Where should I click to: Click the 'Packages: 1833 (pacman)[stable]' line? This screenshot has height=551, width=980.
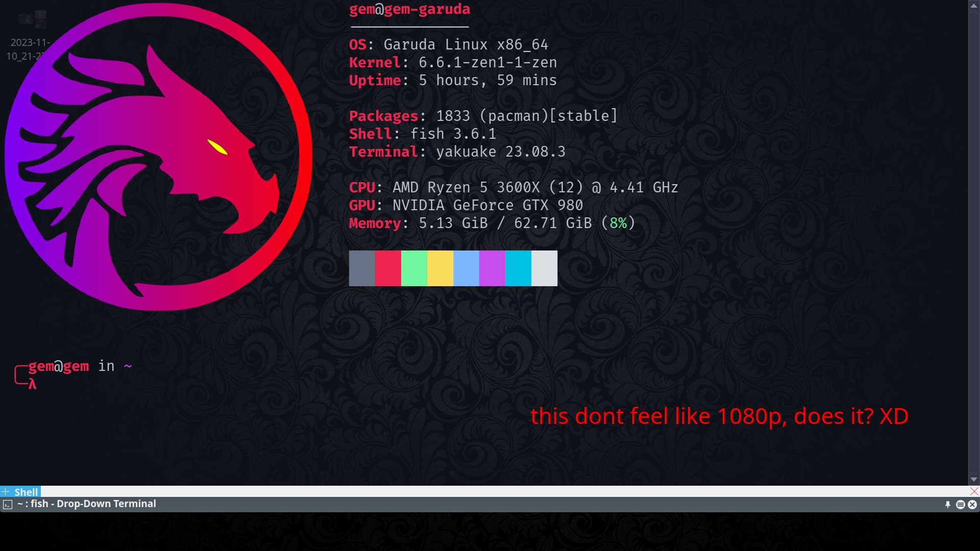[483, 116]
